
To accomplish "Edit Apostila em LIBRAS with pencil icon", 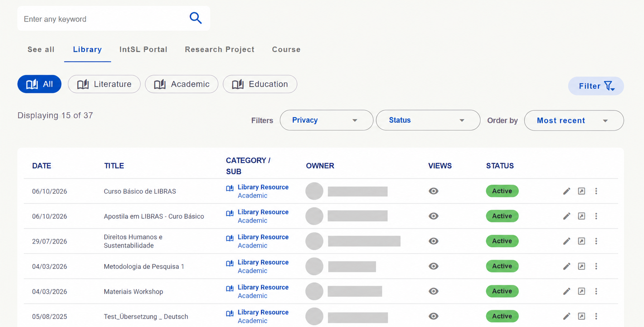I will point(567,216).
